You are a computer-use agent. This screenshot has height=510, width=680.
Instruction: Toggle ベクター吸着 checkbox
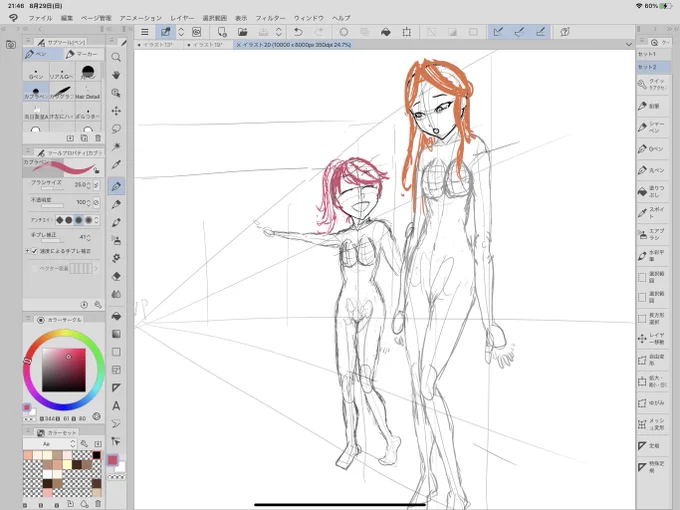[34, 269]
